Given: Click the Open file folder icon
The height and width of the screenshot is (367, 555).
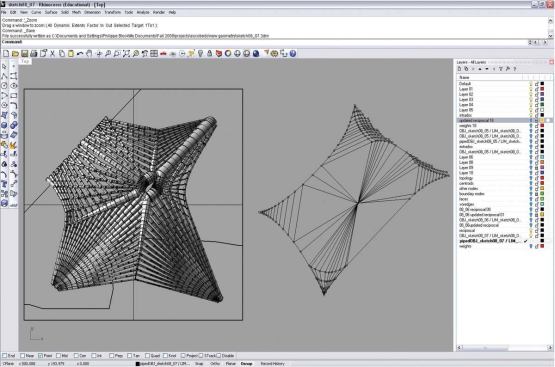Looking at the screenshot, I should pos(15,54).
